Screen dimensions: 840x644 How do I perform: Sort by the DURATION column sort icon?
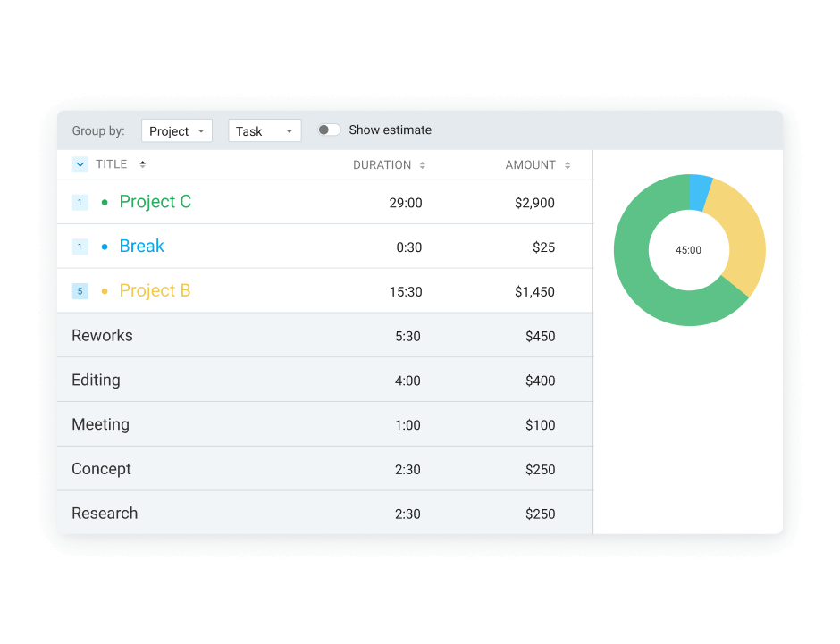pyautogui.click(x=421, y=165)
